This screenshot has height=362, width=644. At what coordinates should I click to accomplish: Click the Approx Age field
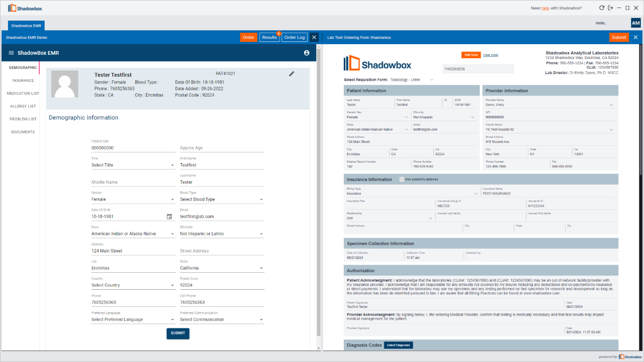click(x=222, y=148)
